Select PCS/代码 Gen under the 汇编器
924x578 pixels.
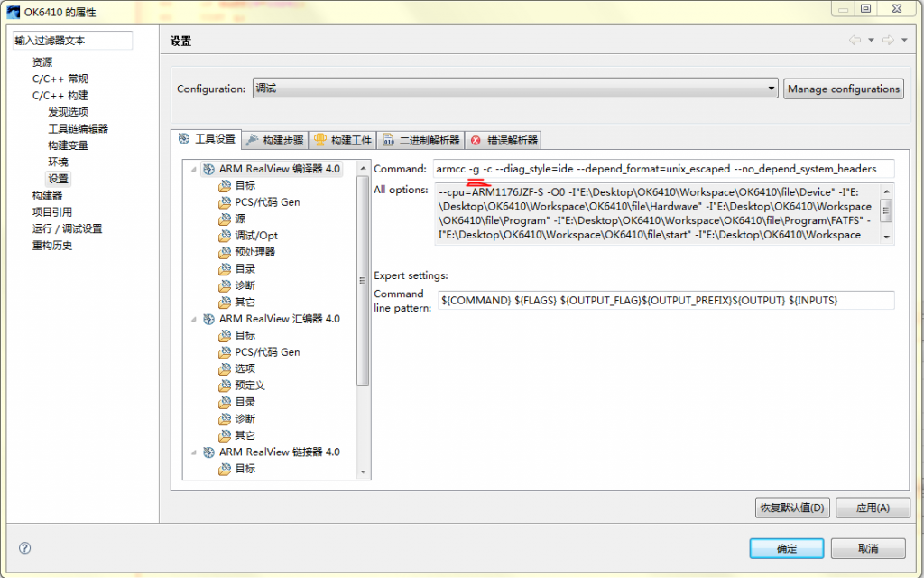(267, 352)
